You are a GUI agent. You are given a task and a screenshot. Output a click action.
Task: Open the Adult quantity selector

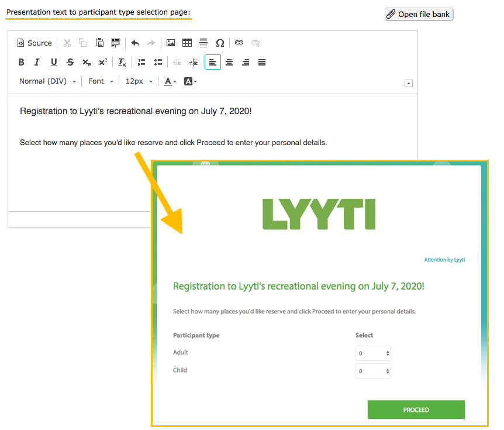click(x=373, y=353)
